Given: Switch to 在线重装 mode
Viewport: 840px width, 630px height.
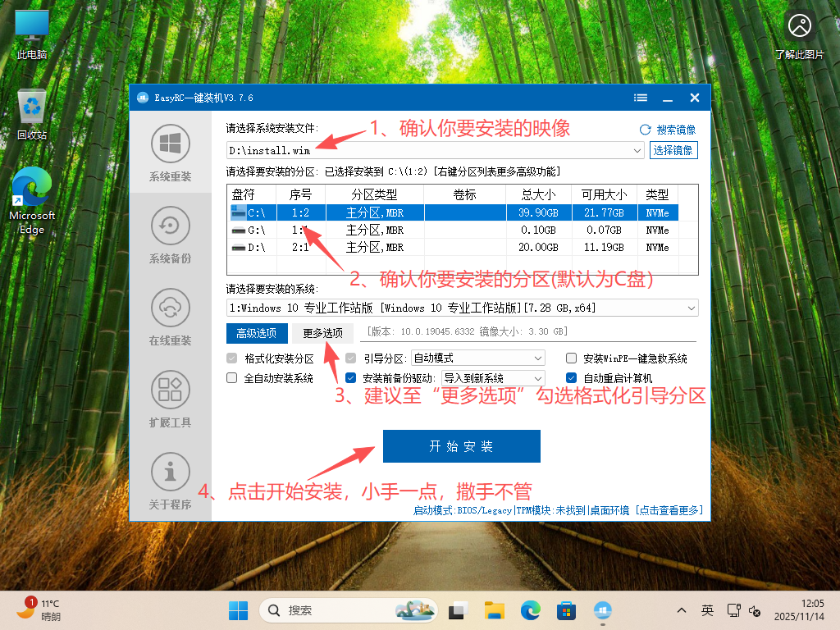Looking at the screenshot, I should point(170,316).
